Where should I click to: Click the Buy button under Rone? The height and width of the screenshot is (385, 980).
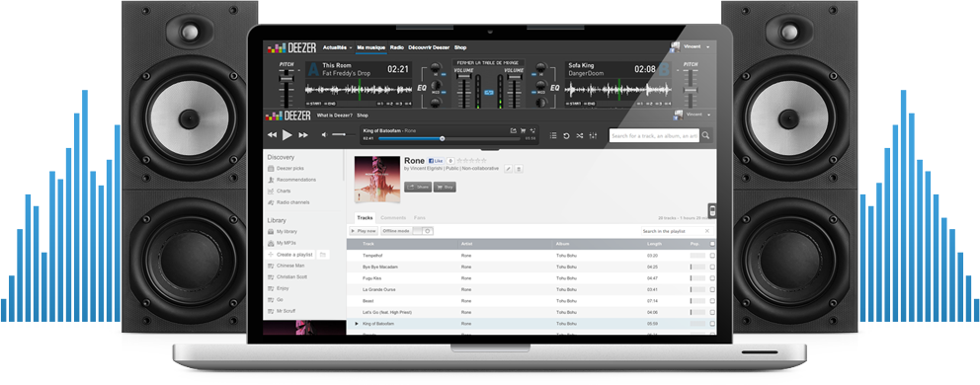445,187
